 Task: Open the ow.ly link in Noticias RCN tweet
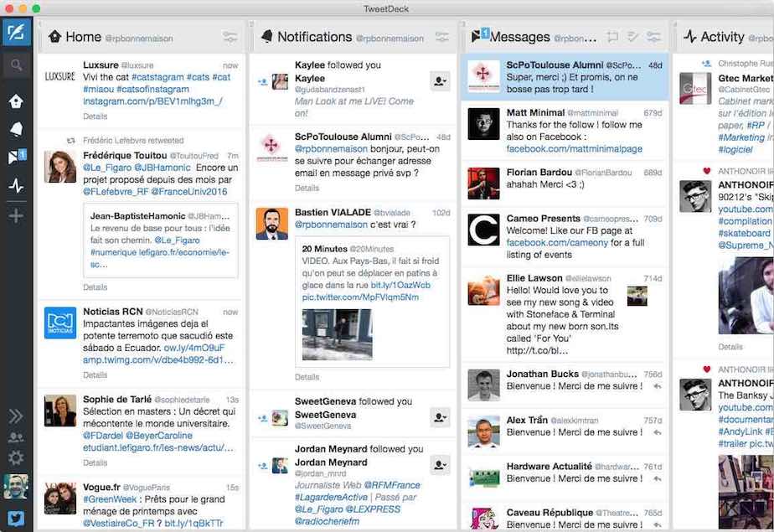[194, 348]
